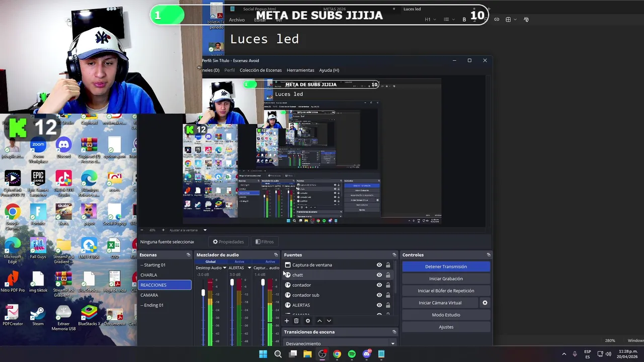Image resolution: width=644 pixels, height=362 pixels.
Task: Open the Perfil menu
Action: click(229, 70)
